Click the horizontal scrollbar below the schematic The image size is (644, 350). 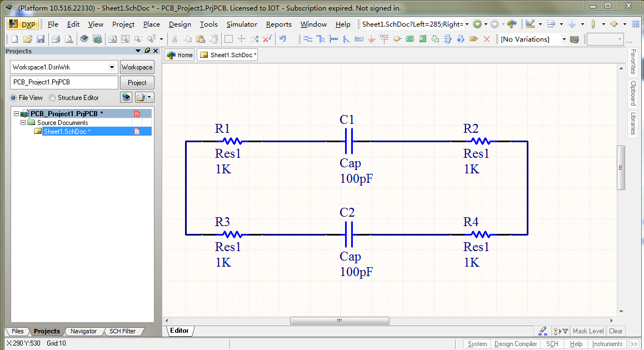[x=340, y=321]
